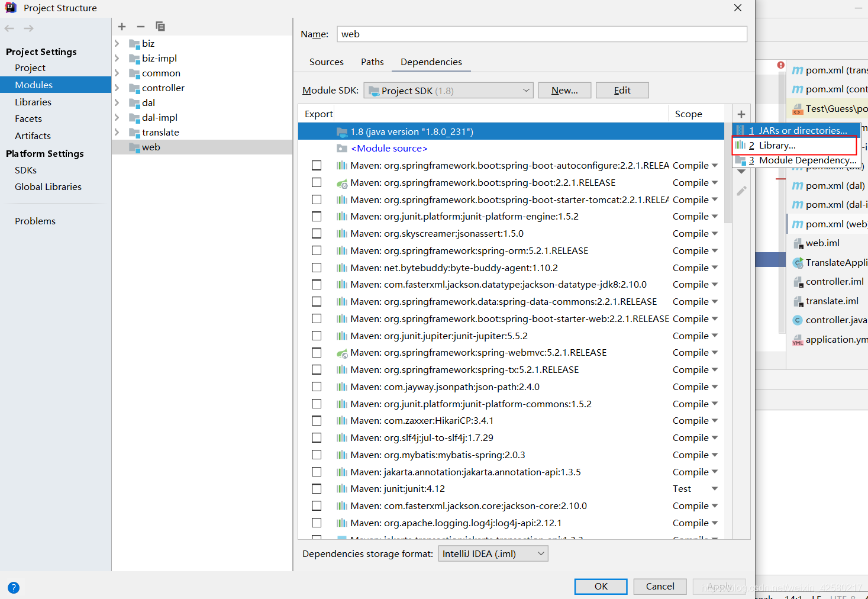Screen dimensions: 868x599
Task: Click the Add module plus icon
Action: pyautogui.click(x=121, y=27)
